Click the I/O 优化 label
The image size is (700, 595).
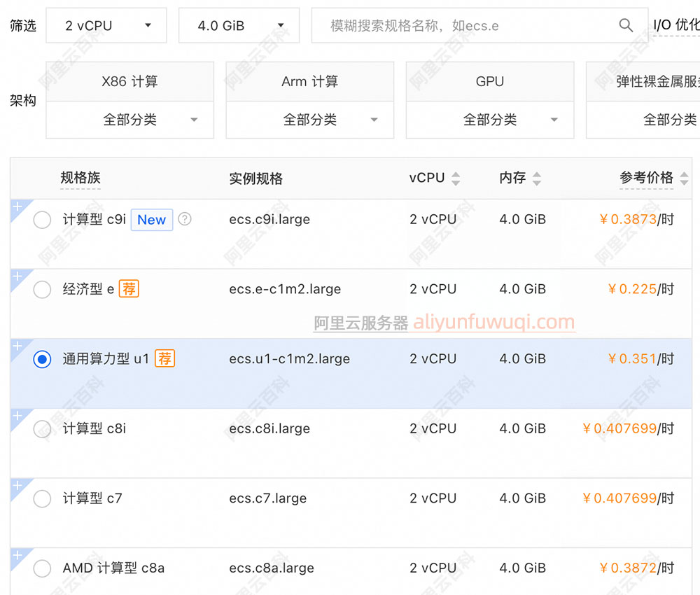(x=676, y=25)
